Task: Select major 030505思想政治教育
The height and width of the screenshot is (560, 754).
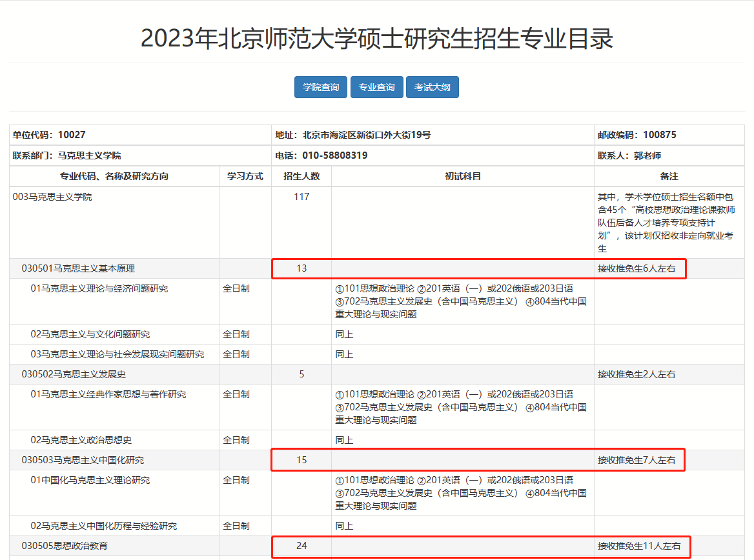Action: point(65,546)
